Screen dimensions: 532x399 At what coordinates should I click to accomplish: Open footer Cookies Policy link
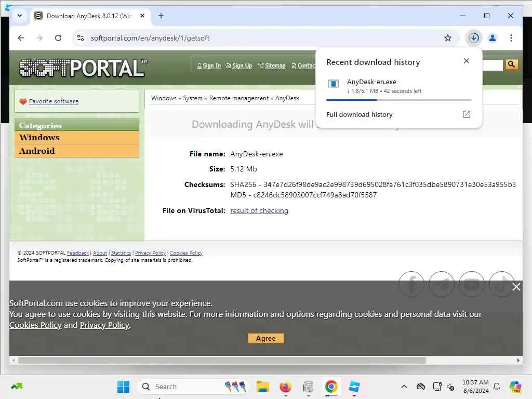[186, 253]
